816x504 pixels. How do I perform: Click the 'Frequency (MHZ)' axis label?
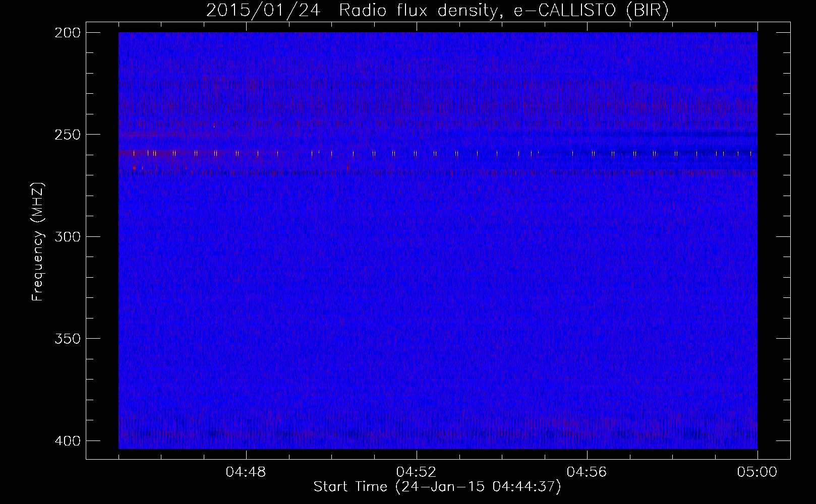tap(38, 242)
